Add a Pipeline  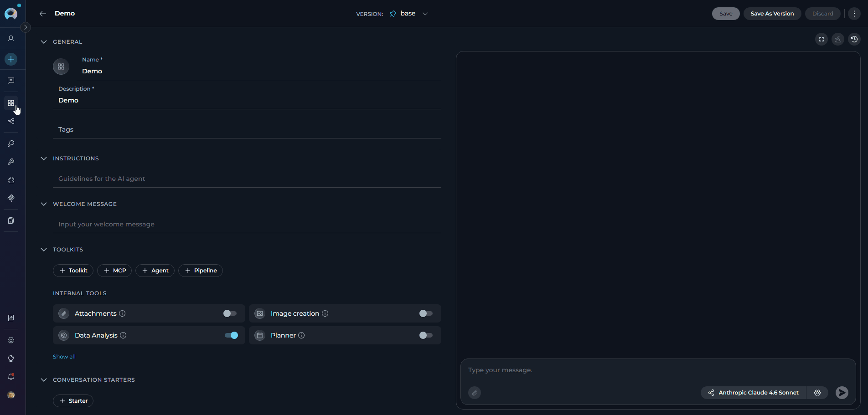pyautogui.click(x=201, y=271)
